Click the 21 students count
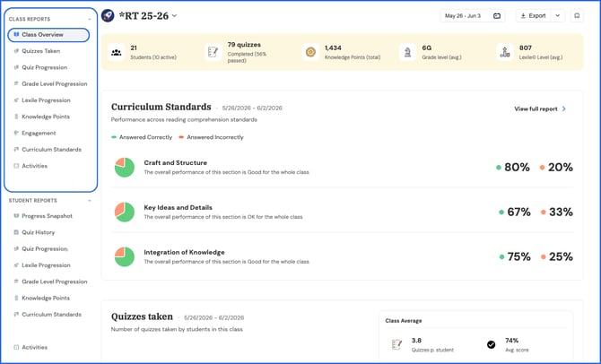This screenshot has height=364, width=601. [134, 48]
